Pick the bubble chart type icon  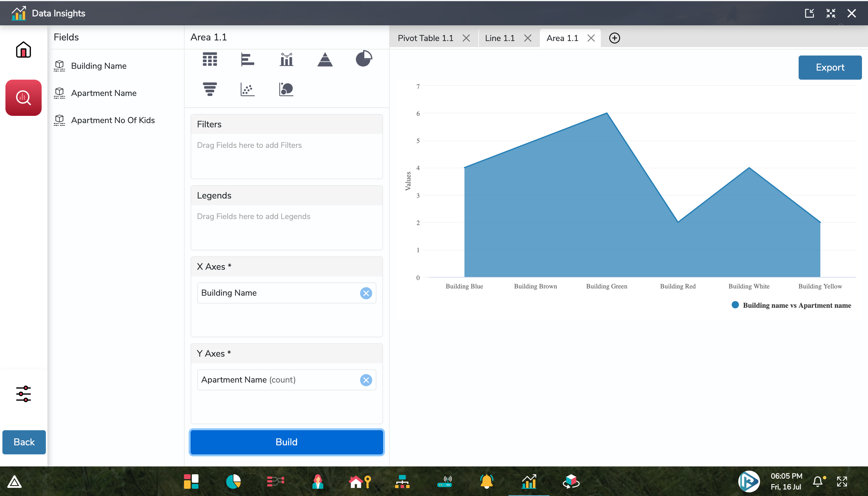(x=287, y=89)
